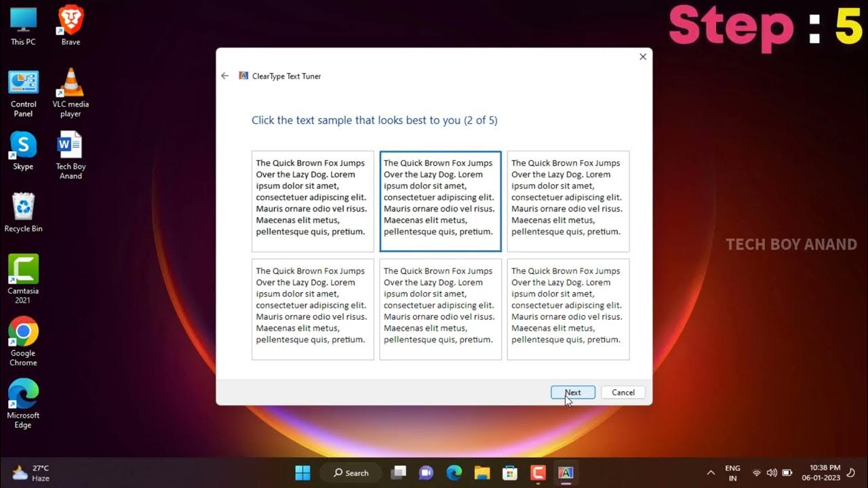Close the ClearType Text Tuner window
Image resolution: width=868 pixels, height=488 pixels.
643,57
